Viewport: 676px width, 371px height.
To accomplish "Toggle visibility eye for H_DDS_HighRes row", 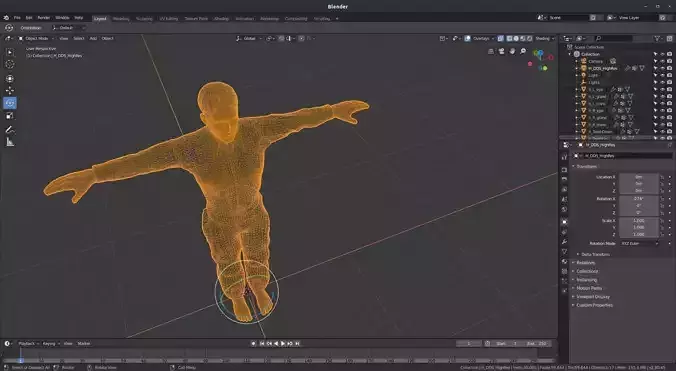I will (663, 68).
